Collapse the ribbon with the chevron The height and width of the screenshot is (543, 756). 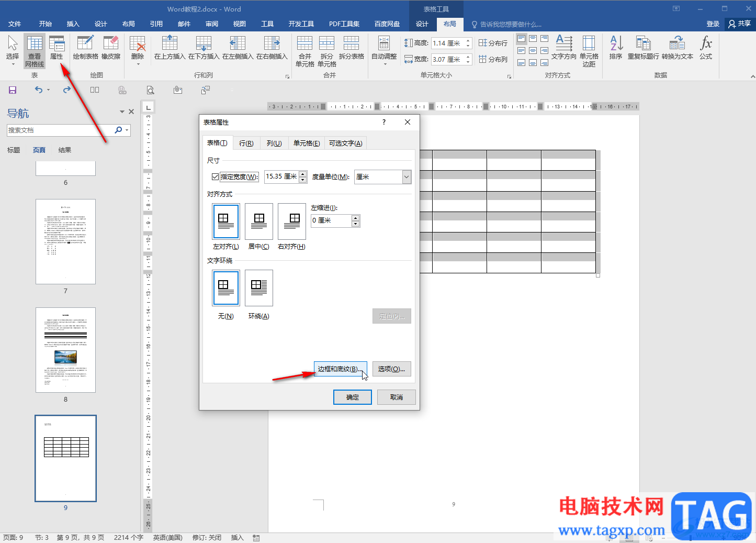pos(752,76)
